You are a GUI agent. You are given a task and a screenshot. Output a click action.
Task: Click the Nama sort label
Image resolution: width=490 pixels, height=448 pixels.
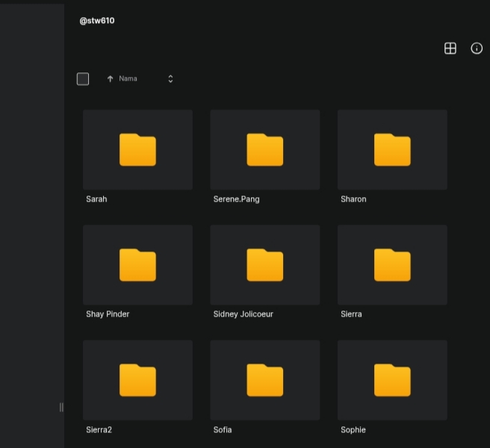pos(128,78)
